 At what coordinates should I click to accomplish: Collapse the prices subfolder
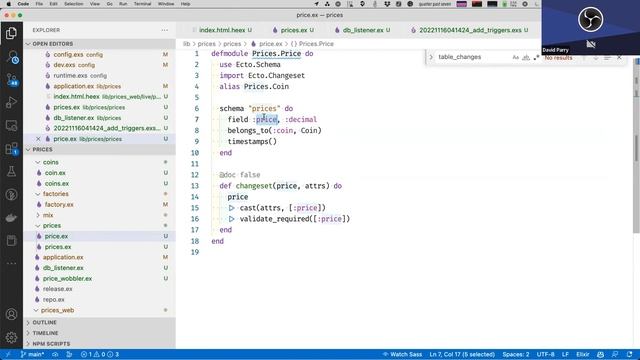52,225
